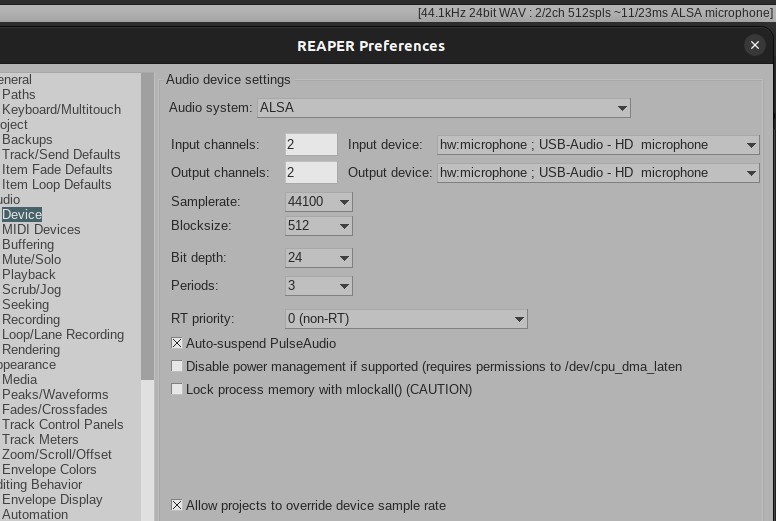Select MIDI Devices preferences page
Screen dimensions: 776x521
[x=41, y=230]
